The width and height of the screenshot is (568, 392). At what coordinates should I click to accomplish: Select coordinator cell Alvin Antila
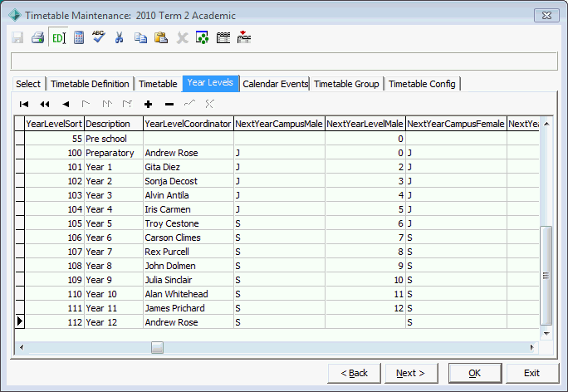click(x=189, y=195)
